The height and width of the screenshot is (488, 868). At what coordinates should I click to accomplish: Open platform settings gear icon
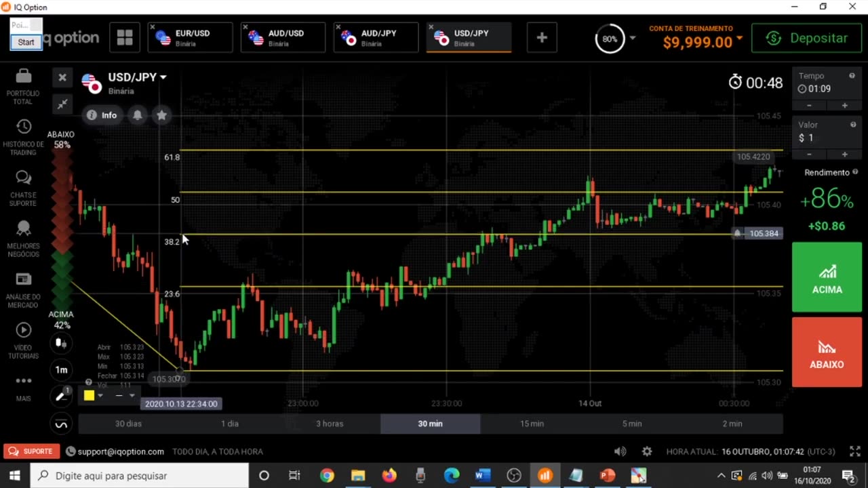647,451
